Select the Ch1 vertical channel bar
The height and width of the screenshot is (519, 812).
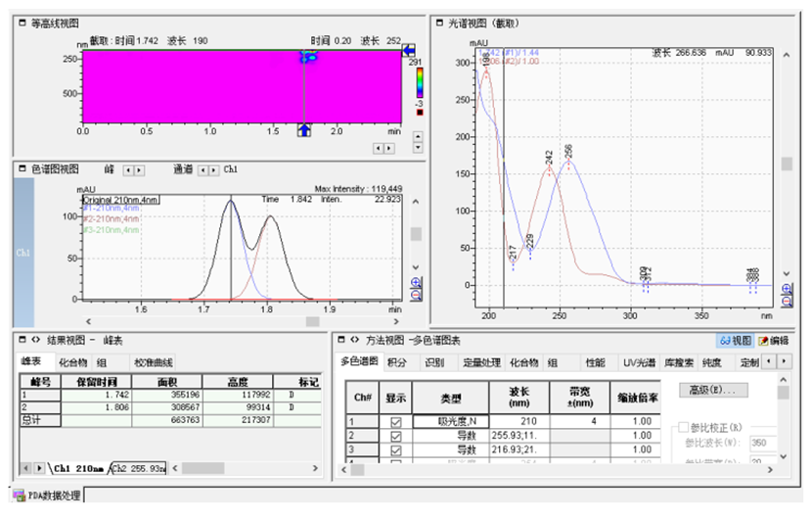tap(23, 252)
